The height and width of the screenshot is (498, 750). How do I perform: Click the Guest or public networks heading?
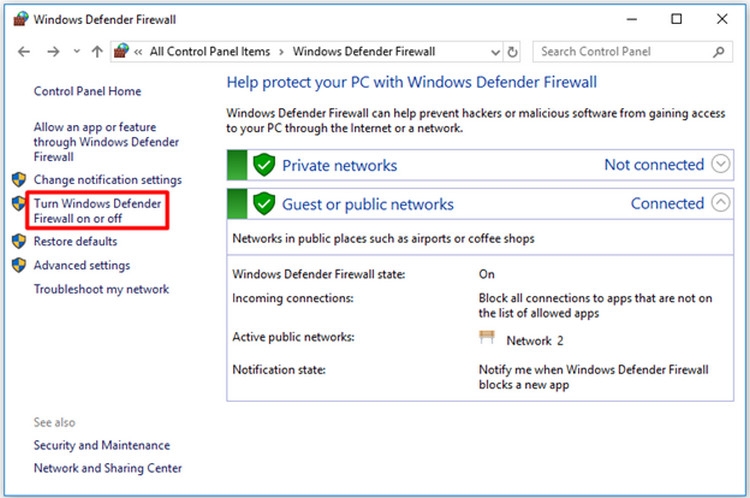368,205
